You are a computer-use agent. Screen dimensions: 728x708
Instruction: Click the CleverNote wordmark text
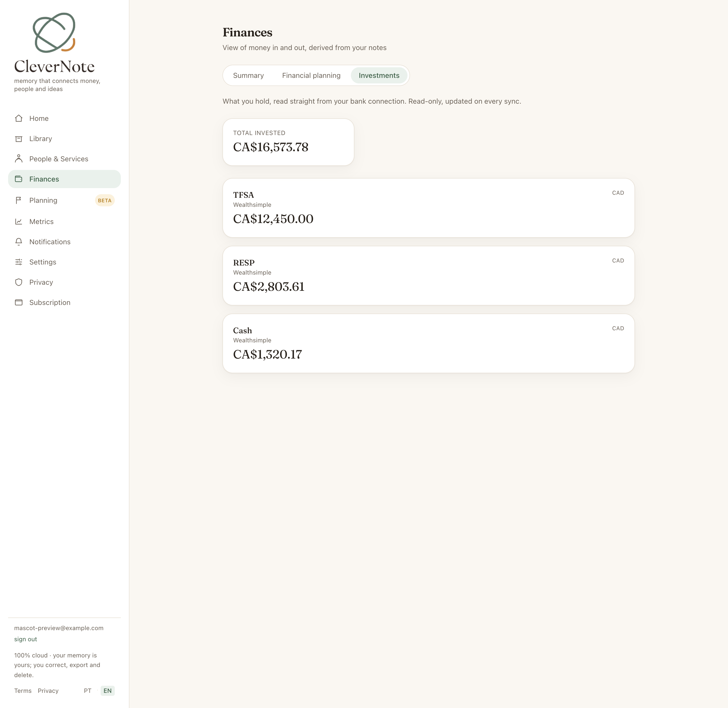tap(54, 67)
